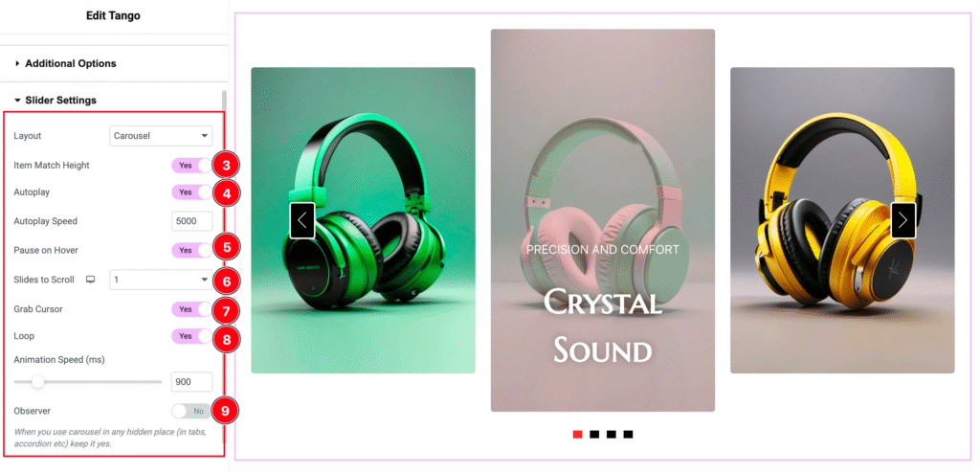Select the third pagination dot
This screenshot has height=473, width=980.
[x=612, y=434]
